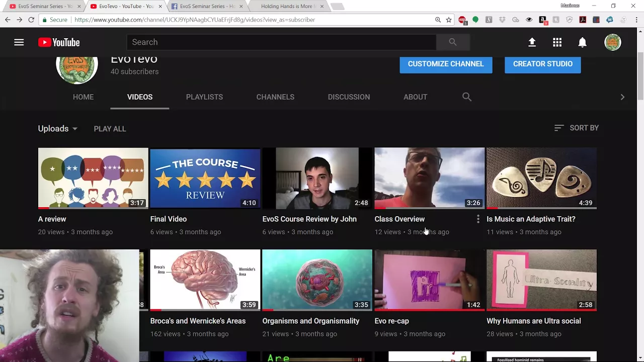
Task: Click the search magnifier button
Action: pos(453,42)
